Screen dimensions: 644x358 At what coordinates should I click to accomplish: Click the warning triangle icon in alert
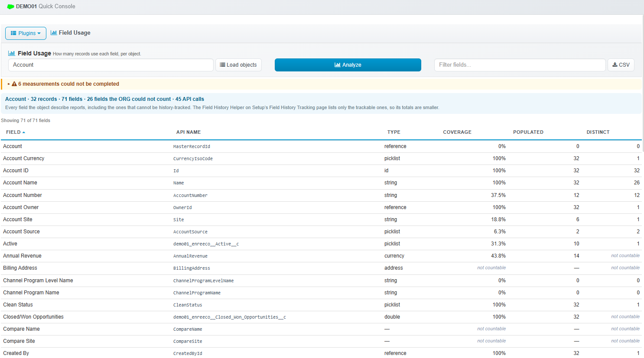[x=14, y=84]
